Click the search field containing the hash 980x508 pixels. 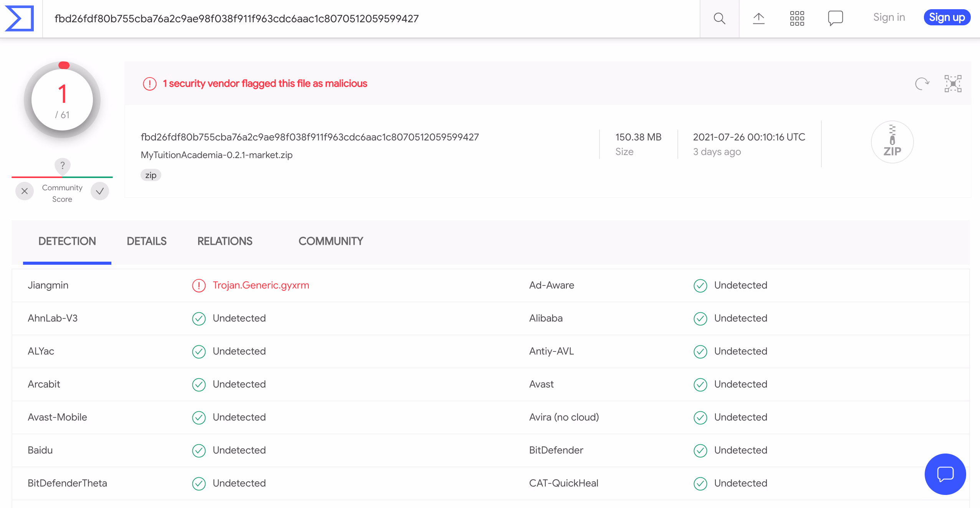[x=371, y=18]
